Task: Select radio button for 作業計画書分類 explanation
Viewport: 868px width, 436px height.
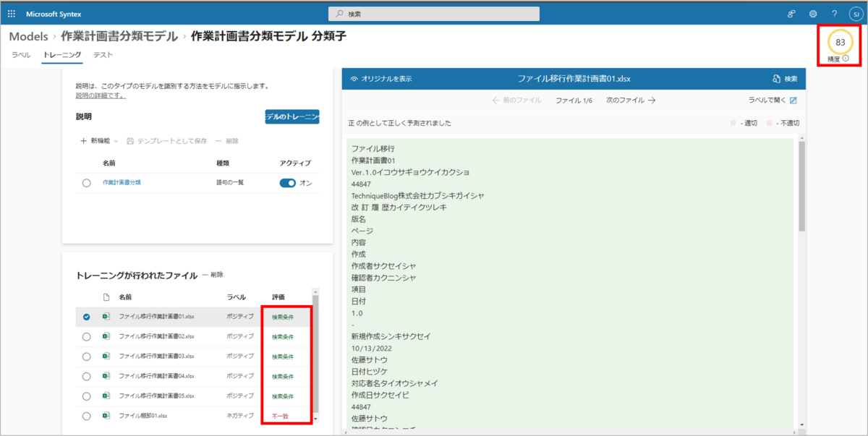Action: point(87,183)
